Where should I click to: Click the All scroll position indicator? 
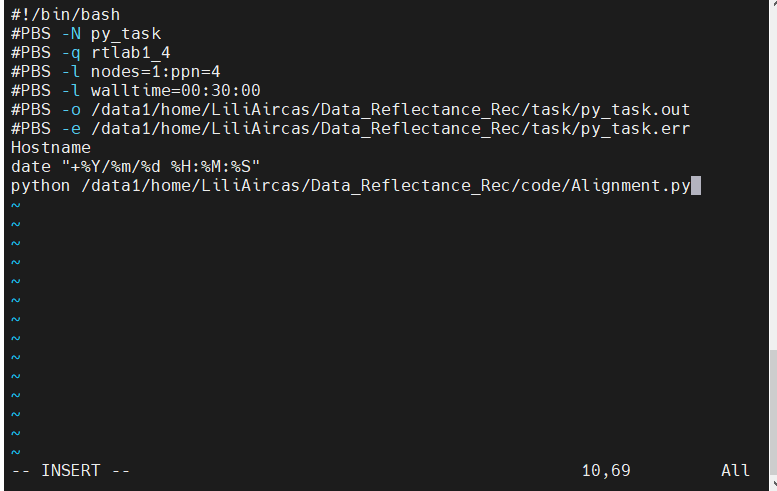(x=735, y=470)
